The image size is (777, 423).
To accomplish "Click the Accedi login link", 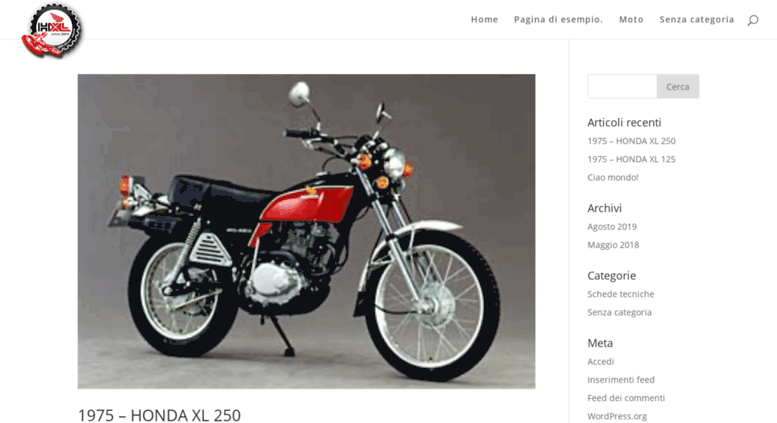I will (x=601, y=362).
